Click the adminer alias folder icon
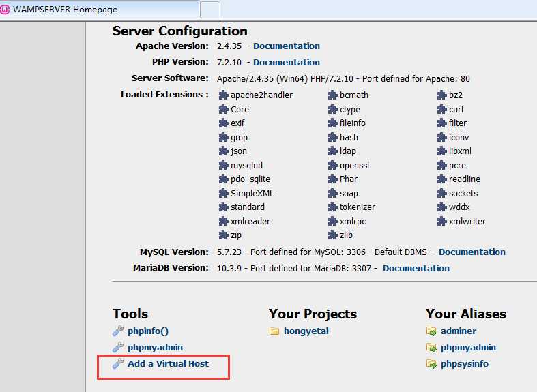 [x=431, y=331]
